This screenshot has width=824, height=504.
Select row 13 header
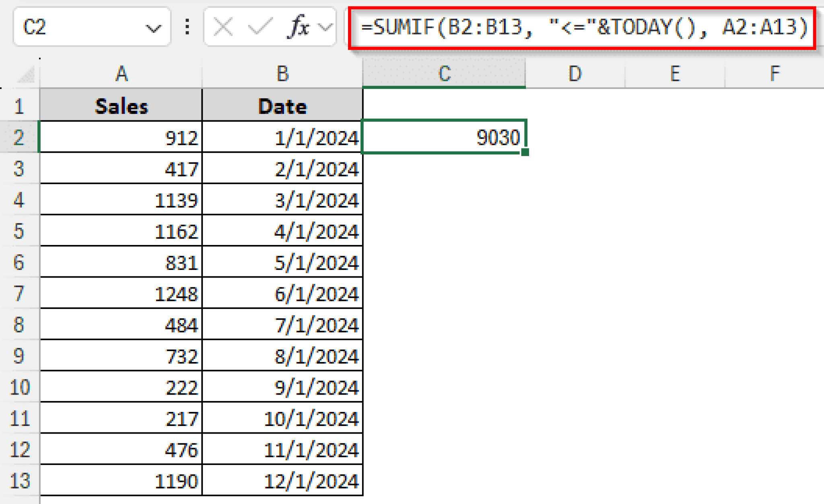click(19, 481)
